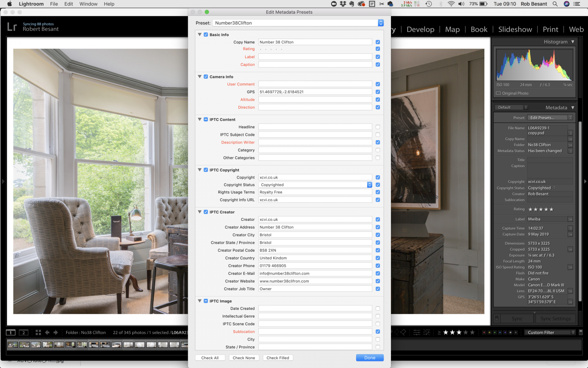
Task: Open Edit Presets... dropdown in Metadata panel
Action: click(550, 118)
